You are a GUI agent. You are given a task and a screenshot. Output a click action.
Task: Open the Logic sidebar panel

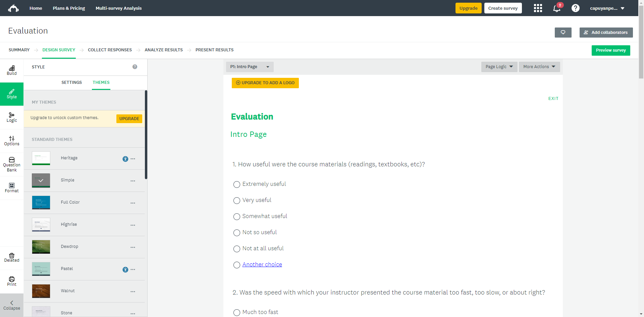12,117
